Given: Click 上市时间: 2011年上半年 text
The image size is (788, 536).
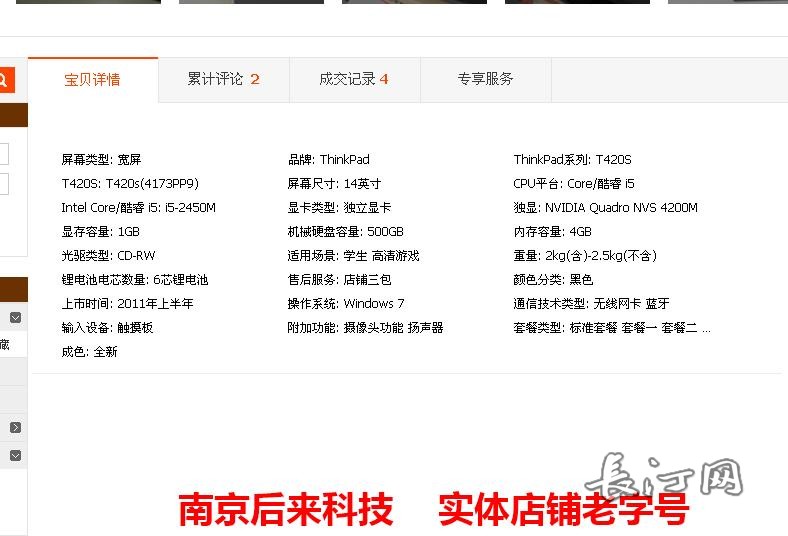Looking at the screenshot, I should point(127,304).
